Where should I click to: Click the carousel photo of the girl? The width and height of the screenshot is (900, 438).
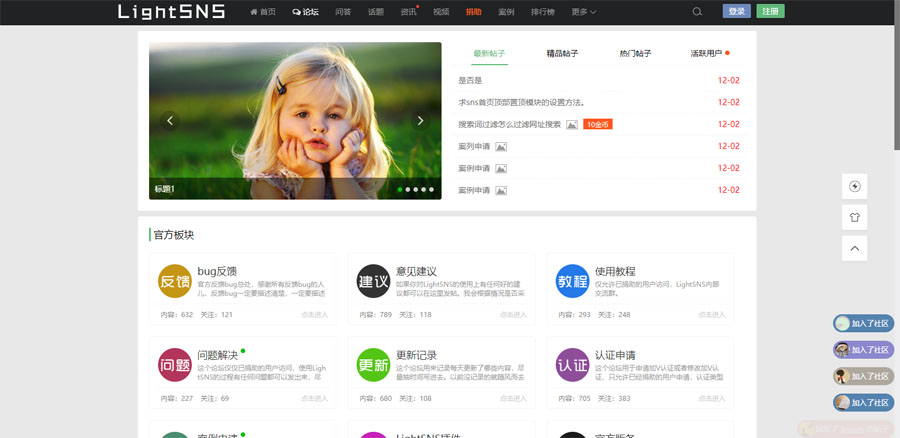(295, 121)
